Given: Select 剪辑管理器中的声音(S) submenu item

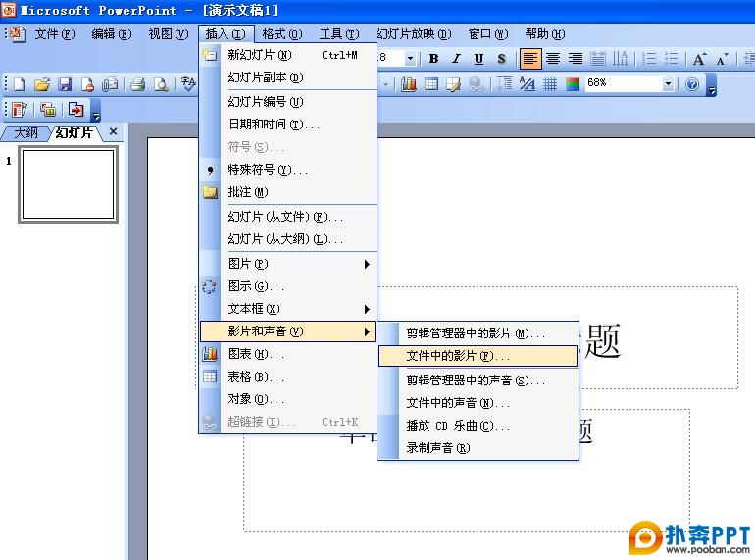Looking at the screenshot, I should (x=478, y=381).
